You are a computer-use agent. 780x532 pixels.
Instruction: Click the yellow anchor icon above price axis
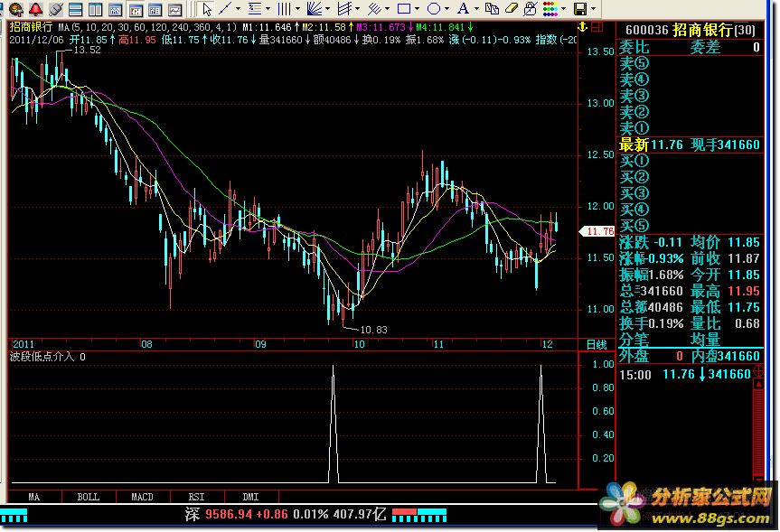click(582, 27)
